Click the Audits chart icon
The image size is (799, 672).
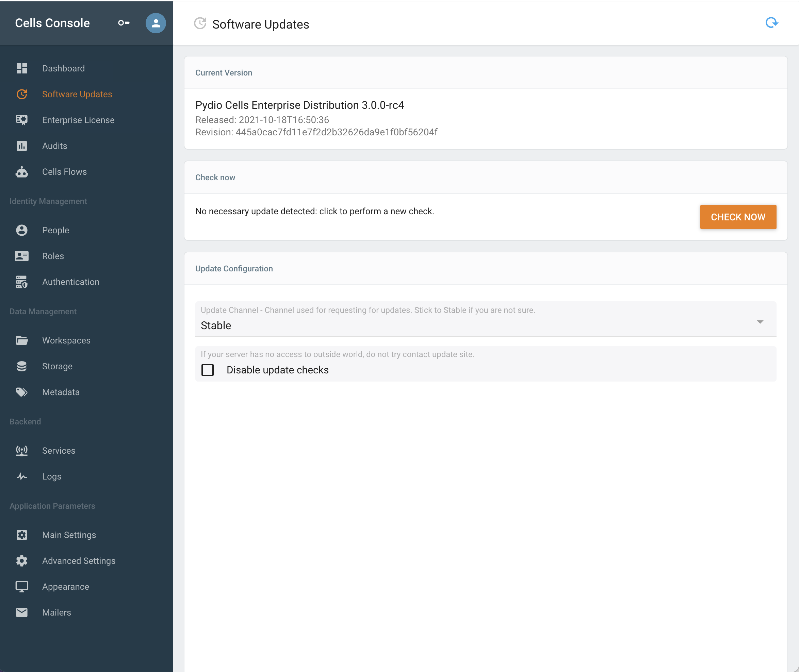22,146
